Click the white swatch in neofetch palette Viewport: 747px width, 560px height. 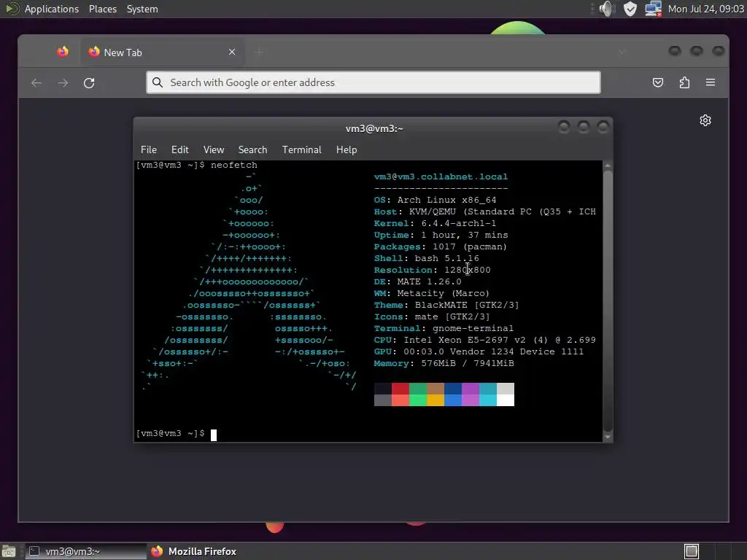506,400
